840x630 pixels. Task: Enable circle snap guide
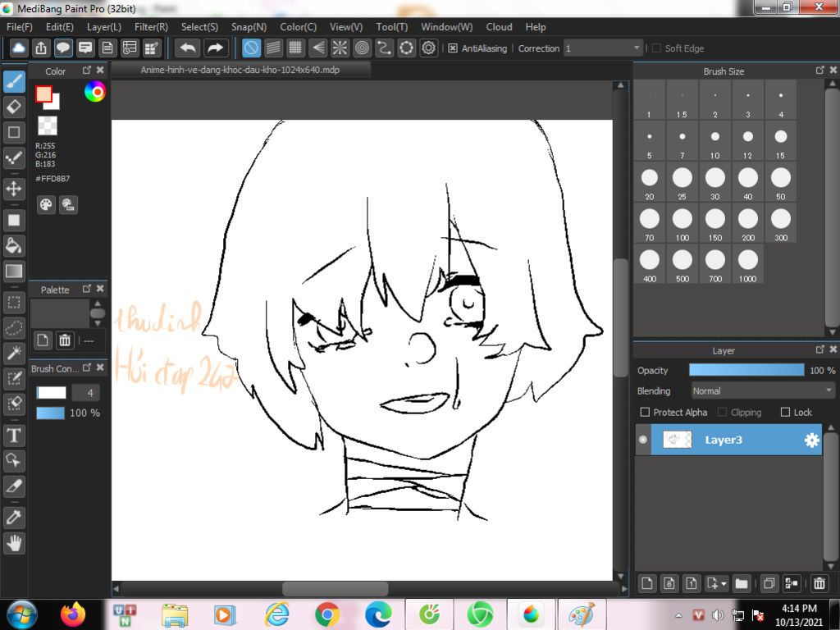point(362,48)
